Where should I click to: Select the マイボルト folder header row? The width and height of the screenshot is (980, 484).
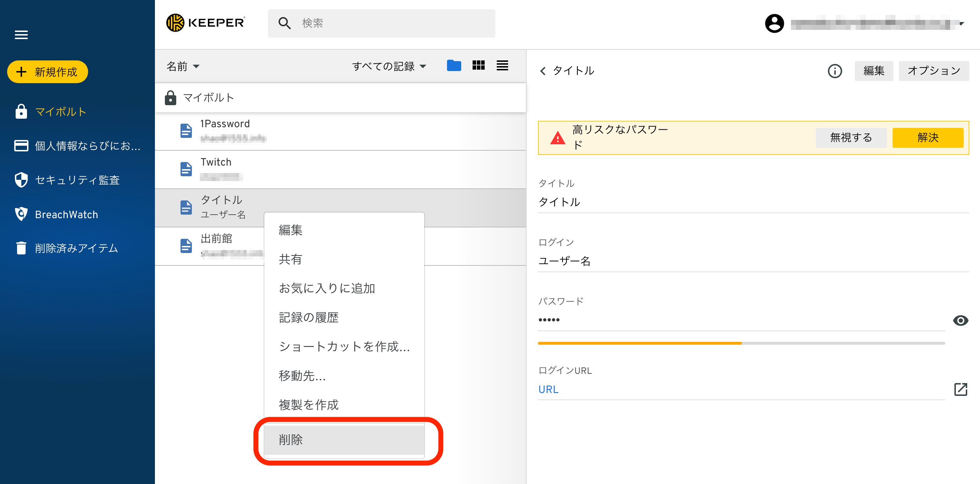tap(340, 98)
